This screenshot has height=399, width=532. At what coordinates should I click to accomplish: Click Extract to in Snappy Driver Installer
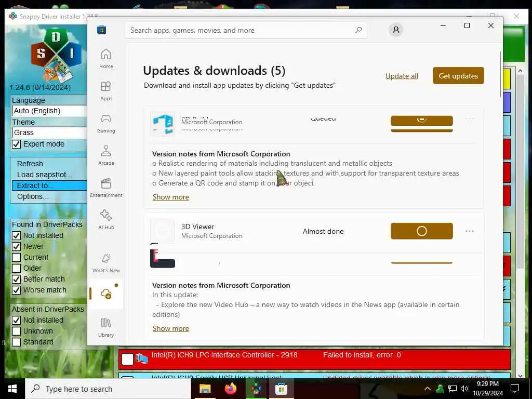point(49,185)
